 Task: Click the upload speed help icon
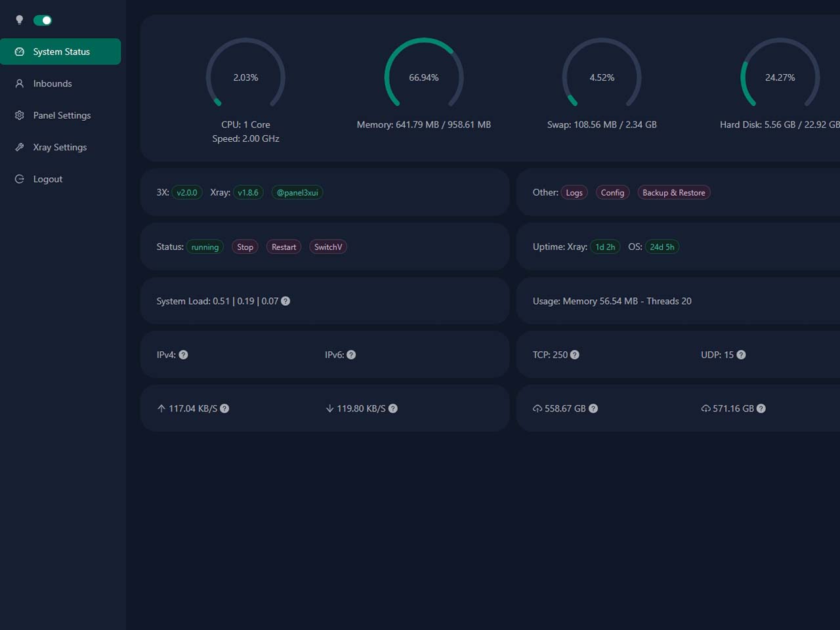point(224,409)
